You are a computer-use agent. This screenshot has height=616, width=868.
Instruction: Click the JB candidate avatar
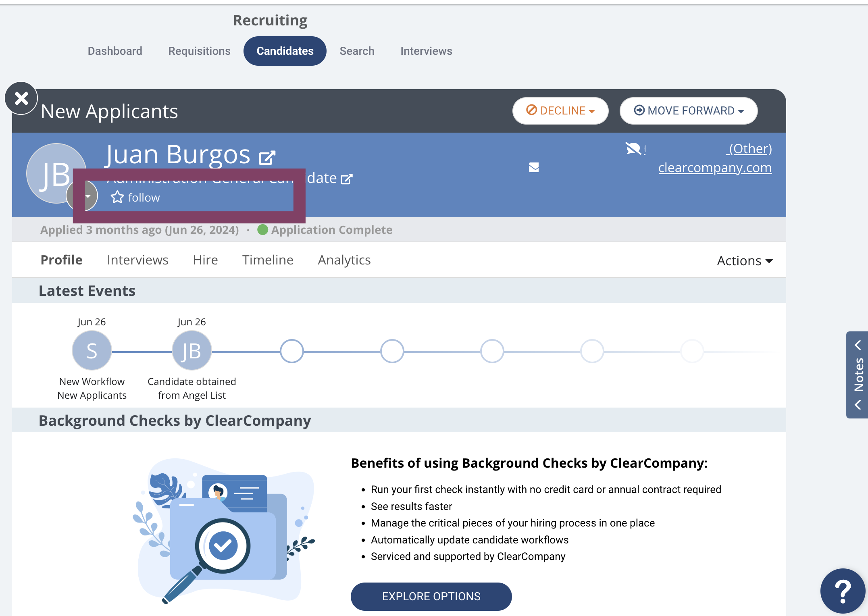coord(56,173)
